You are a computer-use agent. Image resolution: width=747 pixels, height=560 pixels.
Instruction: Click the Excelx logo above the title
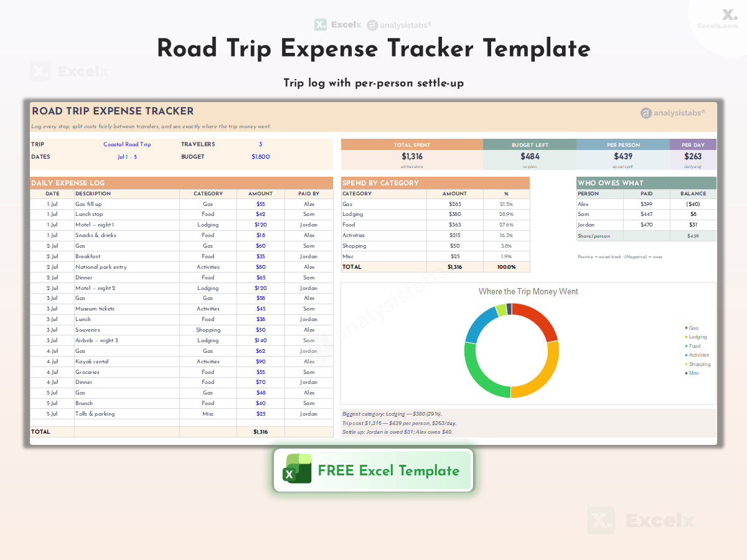[x=338, y=25]
